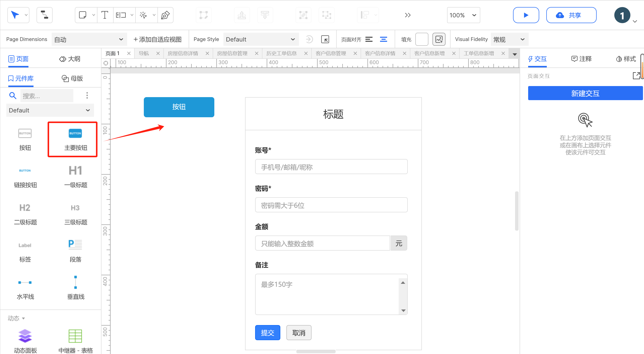Set page alignment to center

pos(384,39)
